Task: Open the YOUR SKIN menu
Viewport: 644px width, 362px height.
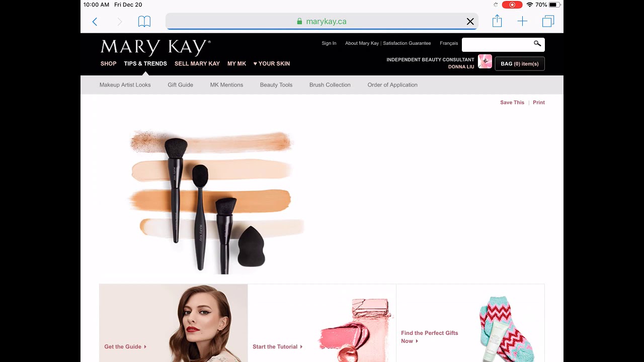Action: 272,63
